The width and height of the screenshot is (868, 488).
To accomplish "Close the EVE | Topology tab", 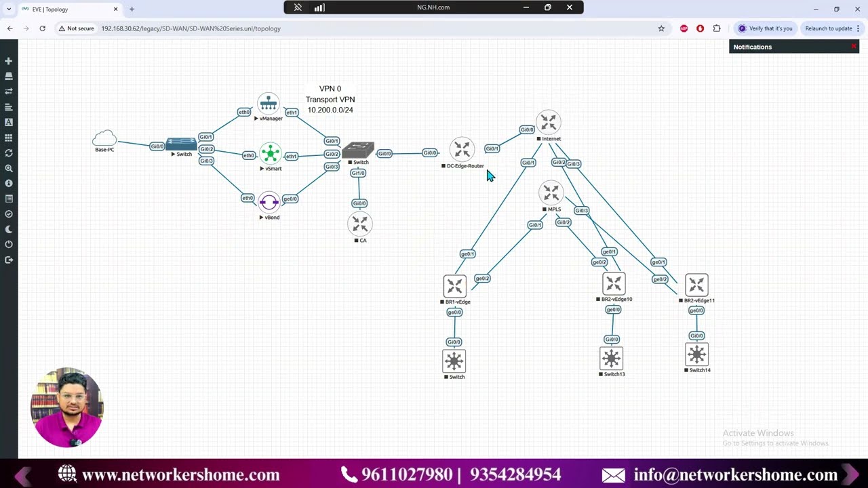I will 115,9.
